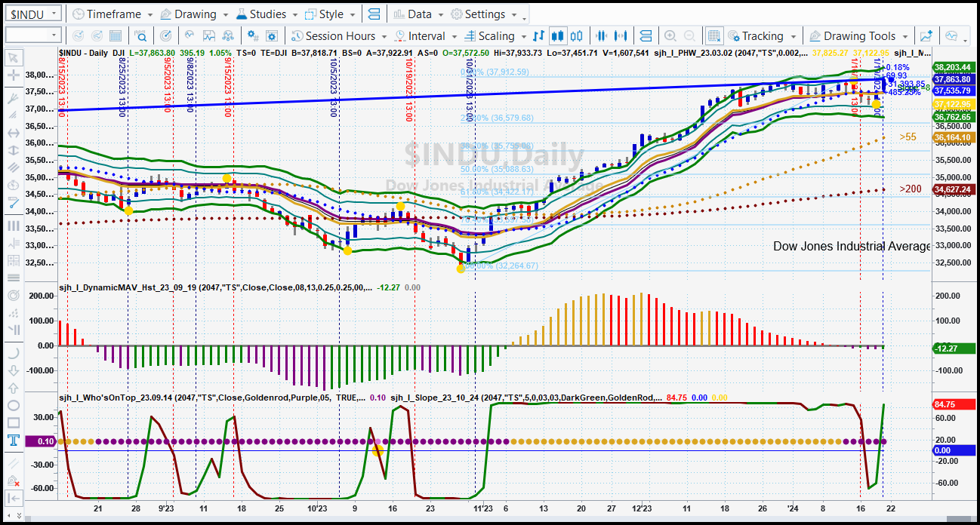The width and height of the screenshot is (980, 525).
Task: Click the sjh_I_Who'sOnTop indicator label
Action: click(x=212, y=398)
